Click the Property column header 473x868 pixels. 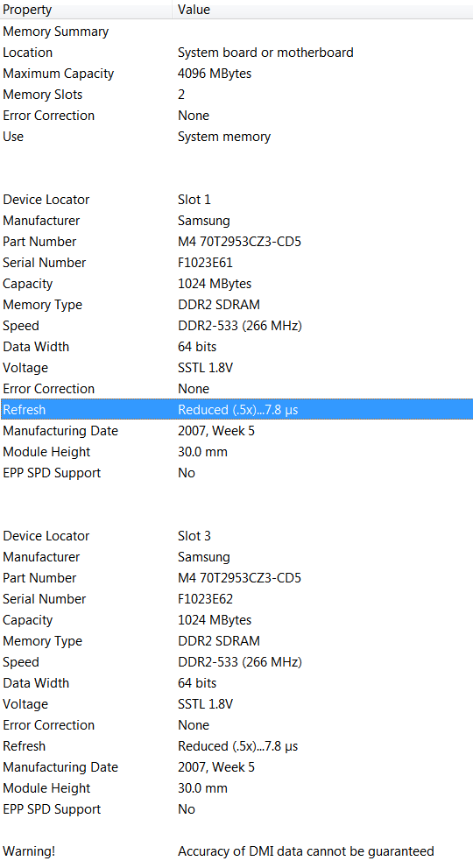[86, 10]
